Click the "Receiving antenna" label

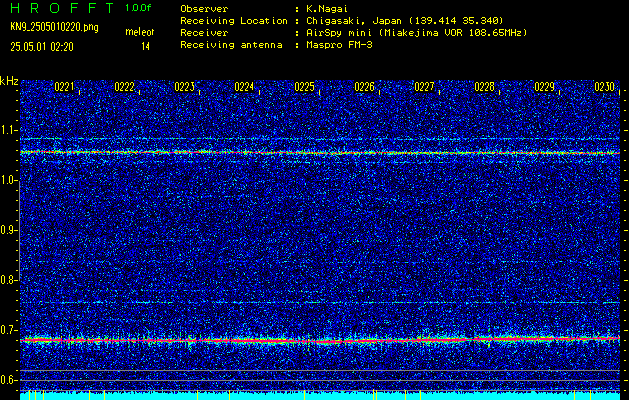(x=231, y=45)
